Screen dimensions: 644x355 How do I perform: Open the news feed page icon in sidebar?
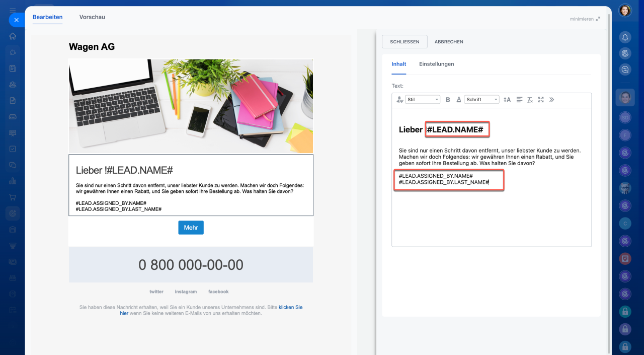[13, 68]
